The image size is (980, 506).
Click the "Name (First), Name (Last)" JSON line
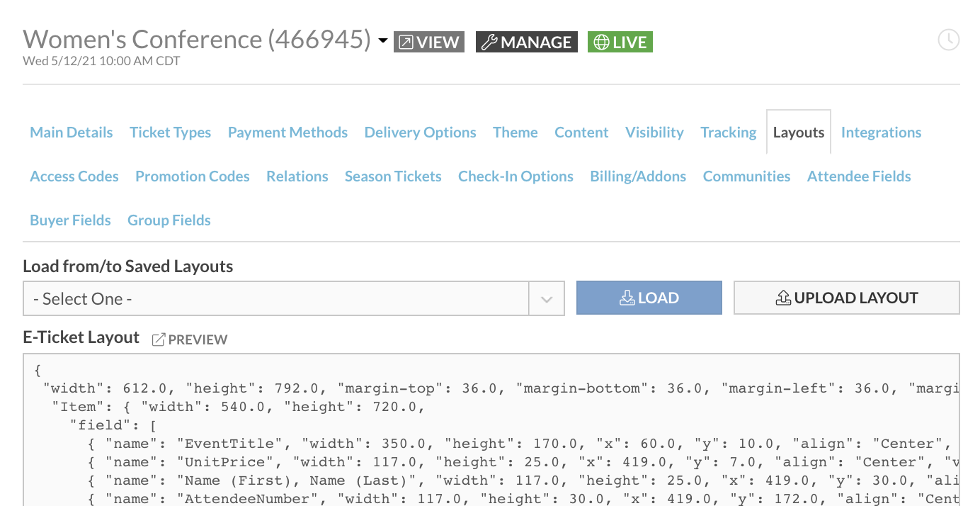(523, 480)
